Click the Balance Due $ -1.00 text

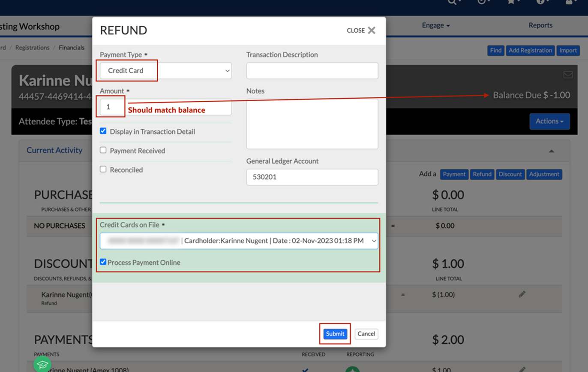tap(531, 95)
